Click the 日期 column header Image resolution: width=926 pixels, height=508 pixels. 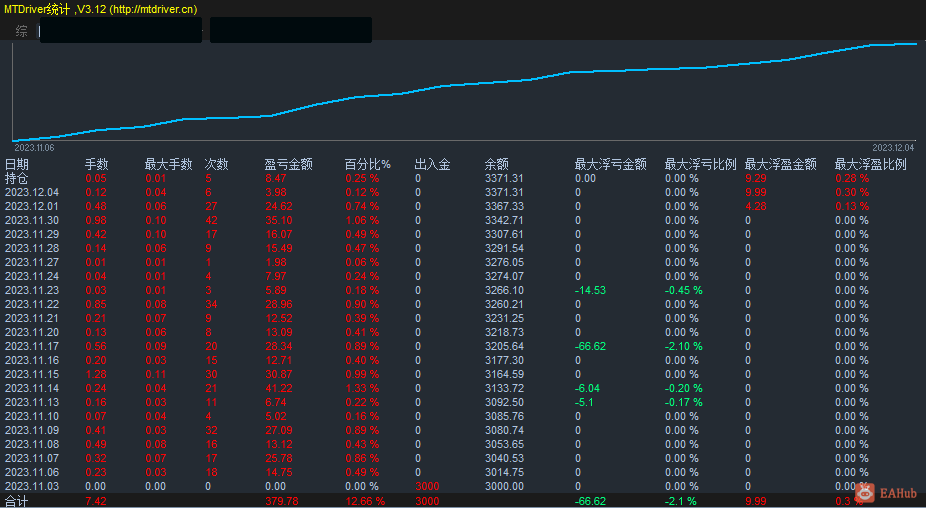click(17, 164)
